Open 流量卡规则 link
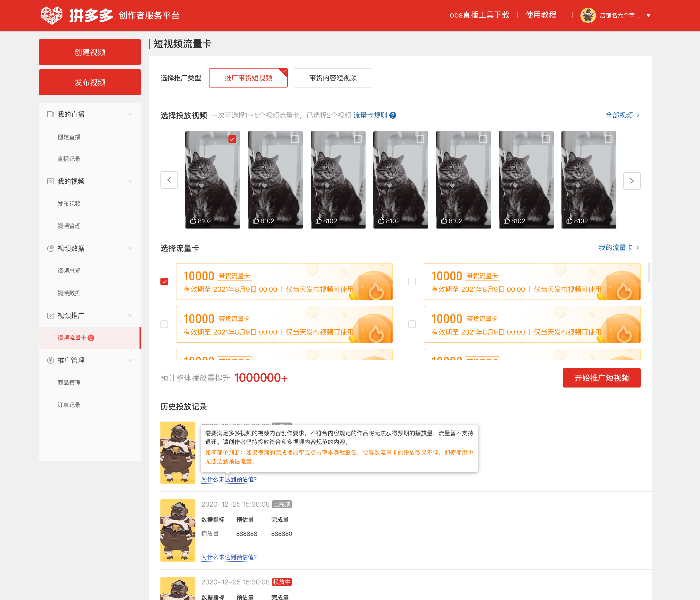This screenshot has width=700, height=600. [x=370, y=115]
